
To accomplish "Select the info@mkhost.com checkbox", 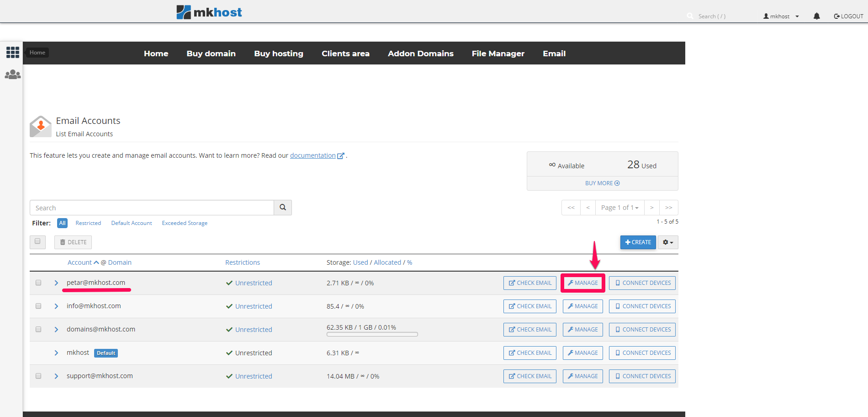I will coord(38,306).
